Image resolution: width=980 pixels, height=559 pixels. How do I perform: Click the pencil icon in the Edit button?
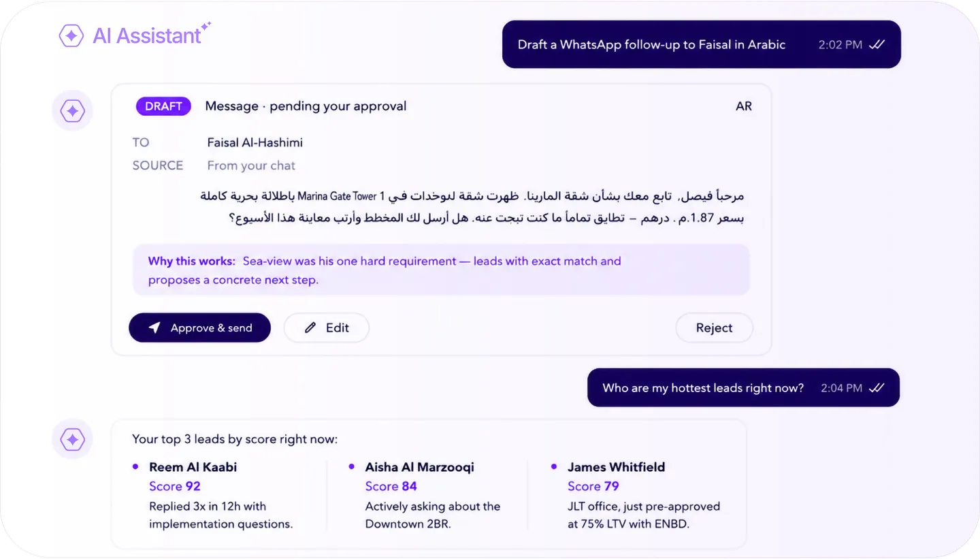click(x=310, y=328)
